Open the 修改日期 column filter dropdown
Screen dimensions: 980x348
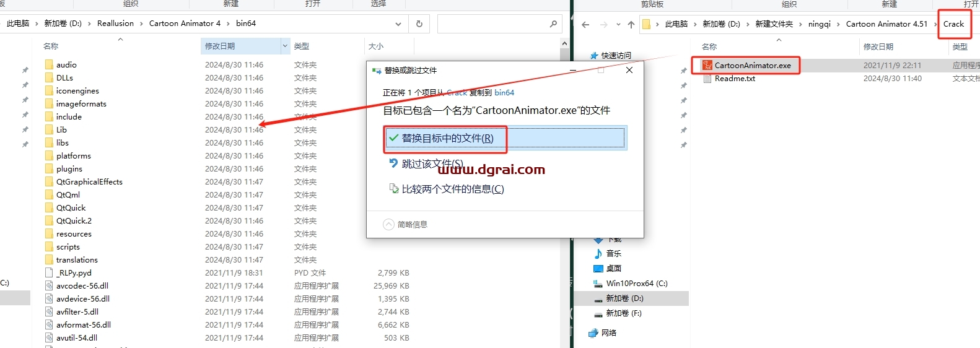coord(285,46)
